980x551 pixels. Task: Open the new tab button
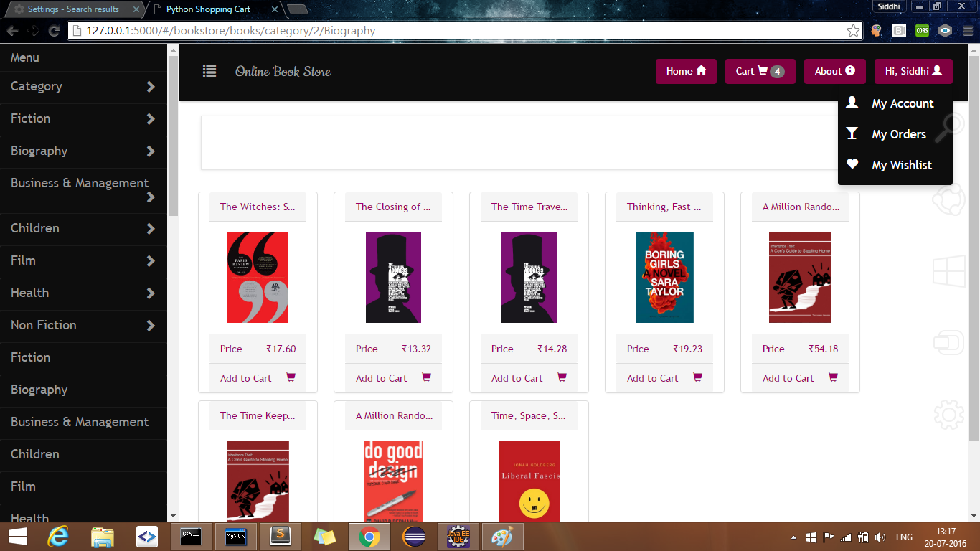coord(297,9)
